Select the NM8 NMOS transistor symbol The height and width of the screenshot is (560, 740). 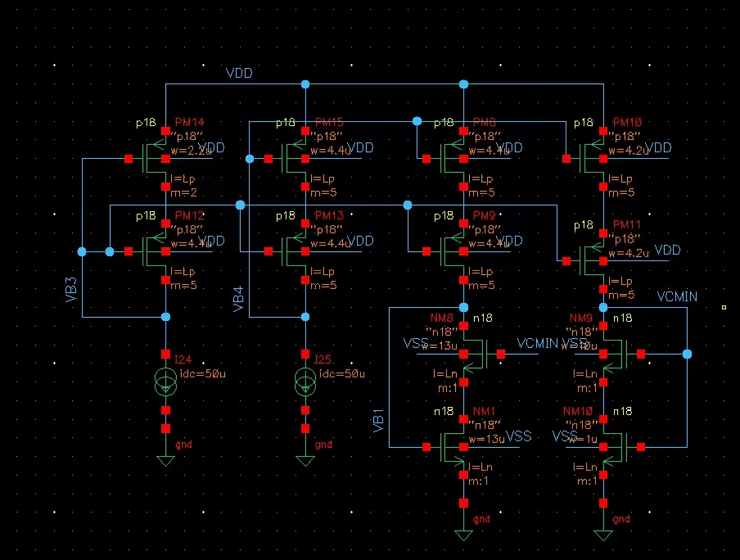476,354
